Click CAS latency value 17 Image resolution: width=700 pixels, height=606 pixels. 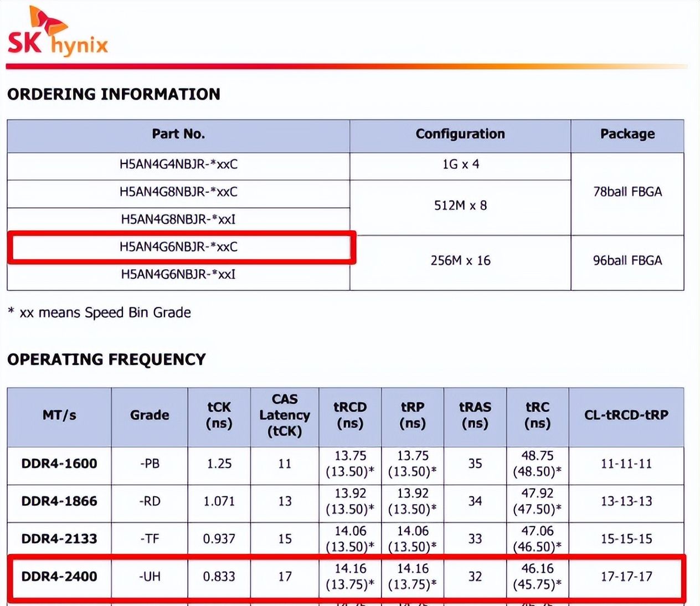click(285, 577)
